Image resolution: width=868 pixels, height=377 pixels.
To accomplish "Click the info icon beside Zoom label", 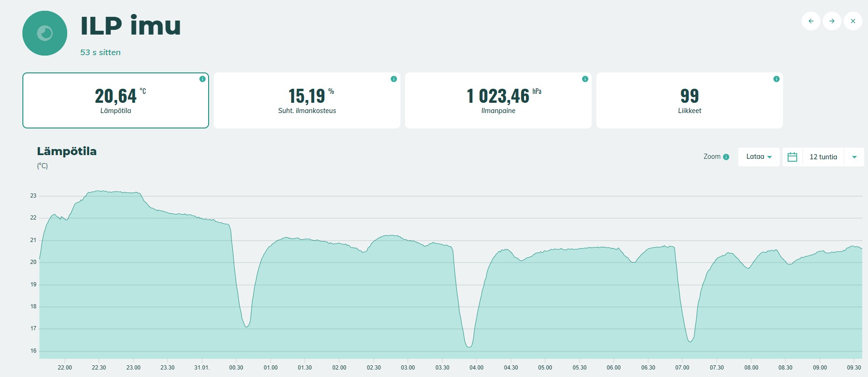I will click(x=726, y=157).
